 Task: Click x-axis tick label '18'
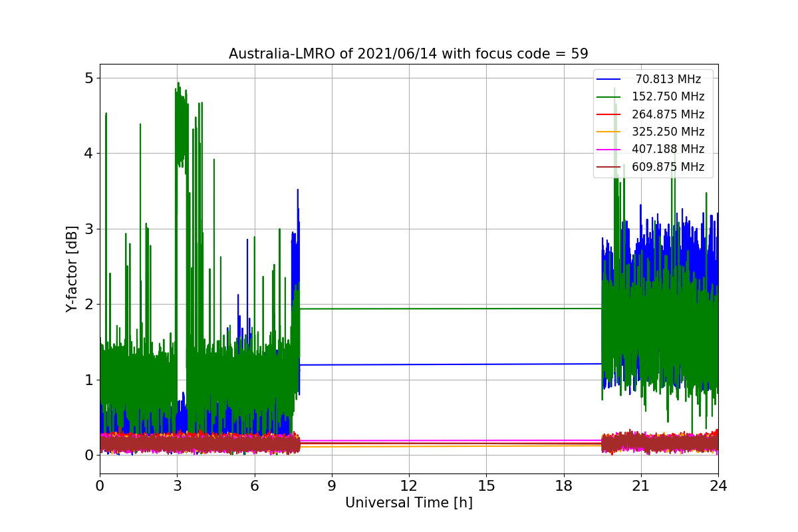pyautogui.click(x=563, y=486)
